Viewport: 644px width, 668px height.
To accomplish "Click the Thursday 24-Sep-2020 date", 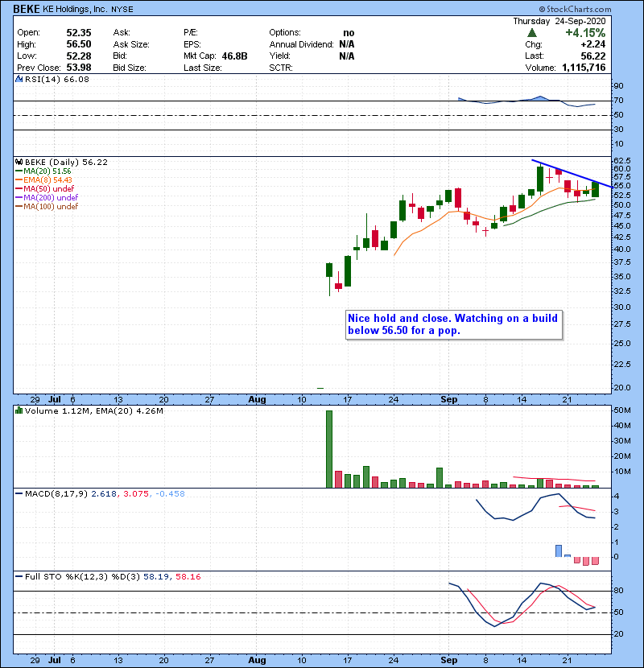I will (559, 21).
